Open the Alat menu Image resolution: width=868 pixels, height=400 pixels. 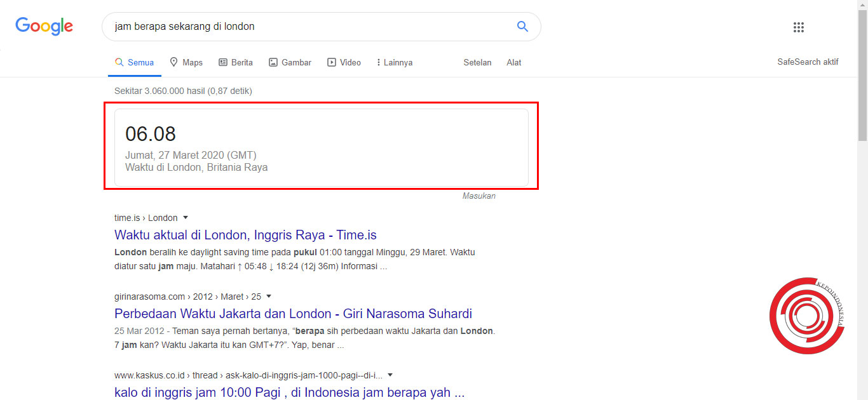coord(513,62)
